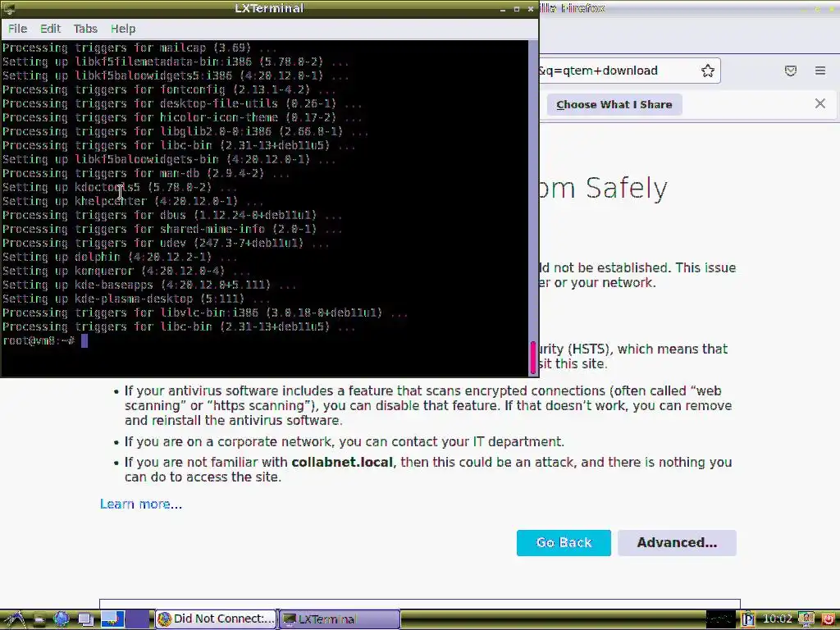Click the LXTerminal scrollbar thumb
The height and width of the screenshot is (630, 840).
tap(533, 358)
